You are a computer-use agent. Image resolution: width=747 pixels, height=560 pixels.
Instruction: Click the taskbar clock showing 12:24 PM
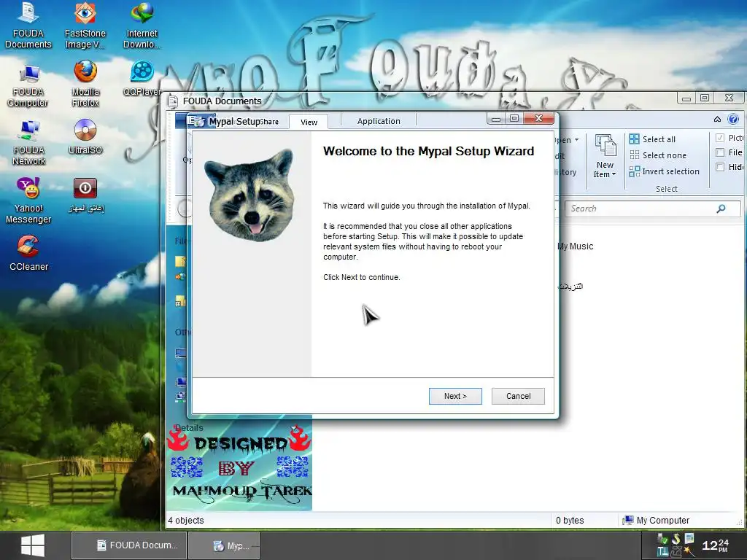tap(716, 545)
